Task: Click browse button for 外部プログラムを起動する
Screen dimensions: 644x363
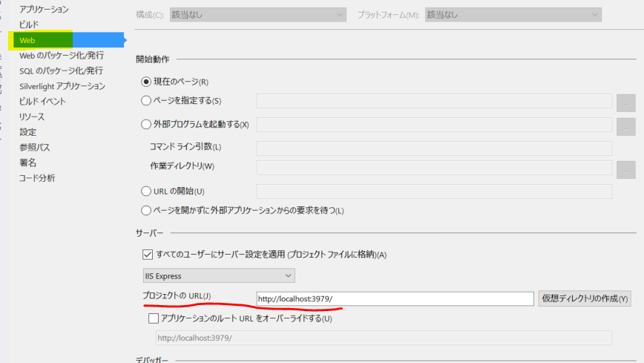Action: tap(626, 127)
